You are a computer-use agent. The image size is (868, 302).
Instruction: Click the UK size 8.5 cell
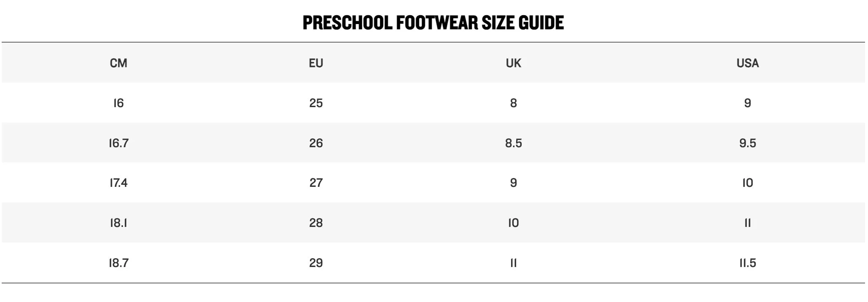(514, 143)
